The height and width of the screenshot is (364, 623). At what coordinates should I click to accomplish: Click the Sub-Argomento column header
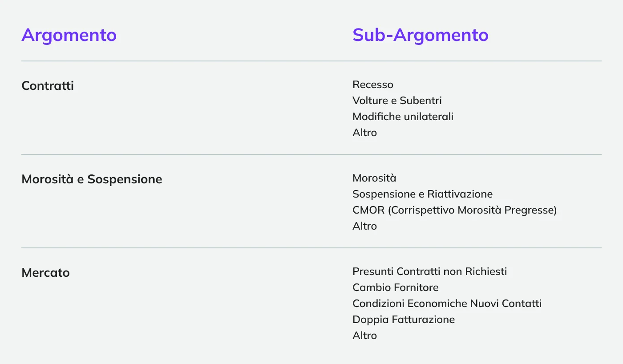420,35
